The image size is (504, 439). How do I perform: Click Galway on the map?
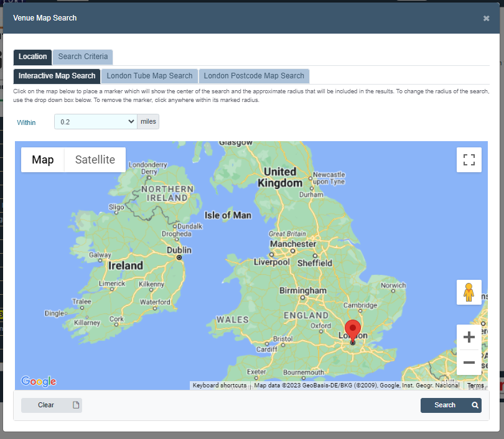click(100, 255)
